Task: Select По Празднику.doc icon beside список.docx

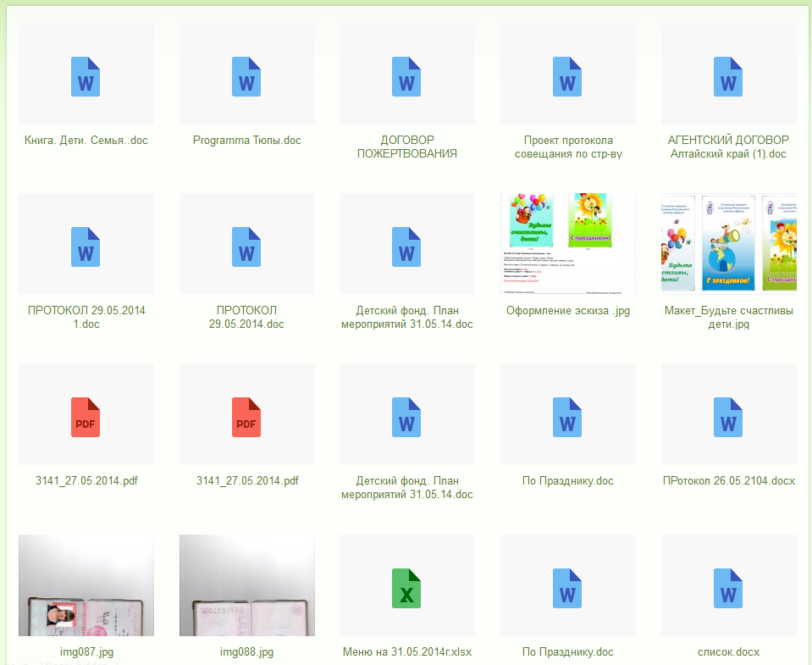Action: [x=567, y=589]
